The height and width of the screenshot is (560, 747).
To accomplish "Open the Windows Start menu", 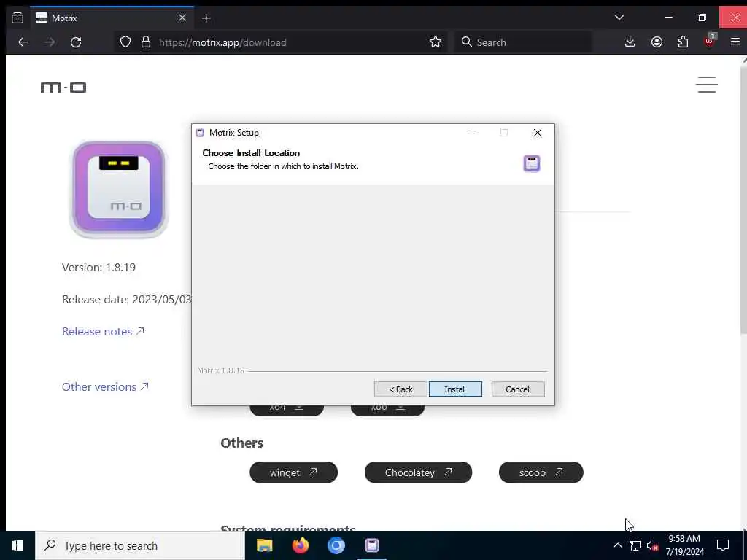I will (18, 545).
